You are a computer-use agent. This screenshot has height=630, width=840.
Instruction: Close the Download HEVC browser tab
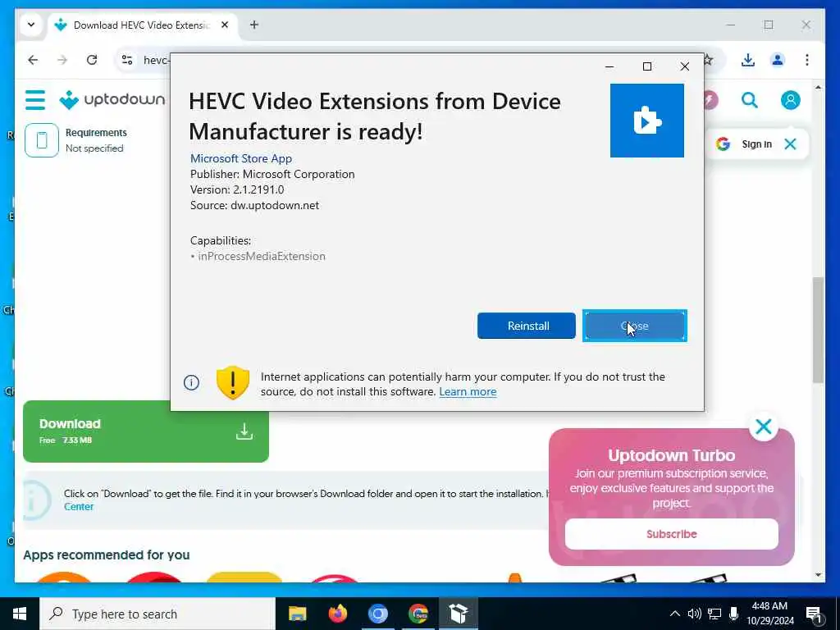point(225,25)
